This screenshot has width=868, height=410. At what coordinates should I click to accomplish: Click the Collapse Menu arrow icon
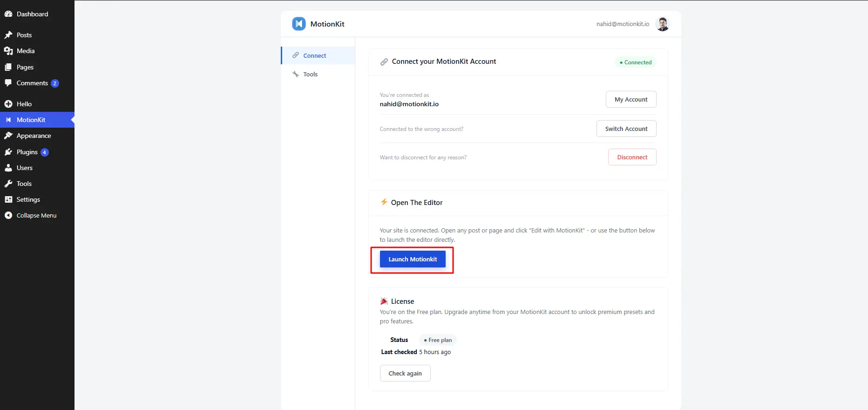pos(8,215)
